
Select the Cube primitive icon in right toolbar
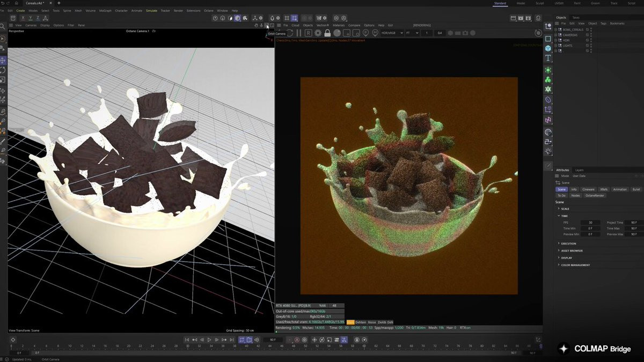click(548, 48)
